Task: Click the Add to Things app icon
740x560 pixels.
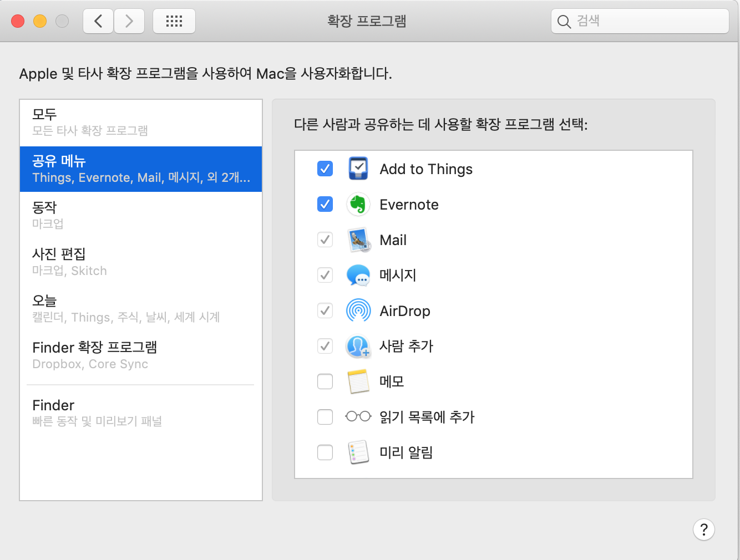Action: pyautogui.click(x=358, y=169)
